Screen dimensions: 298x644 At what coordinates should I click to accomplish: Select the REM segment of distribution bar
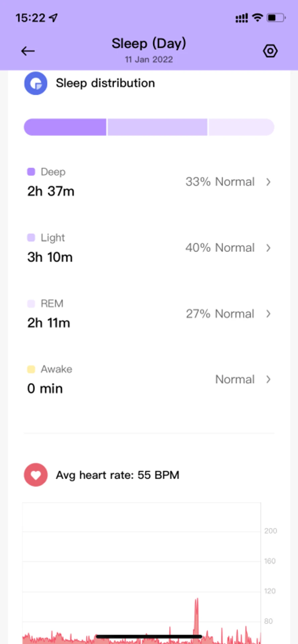tap(242, 127)
